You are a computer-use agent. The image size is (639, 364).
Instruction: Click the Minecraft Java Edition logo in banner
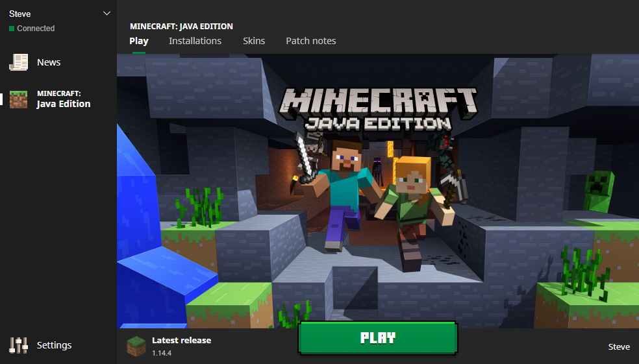click(378, 109)
